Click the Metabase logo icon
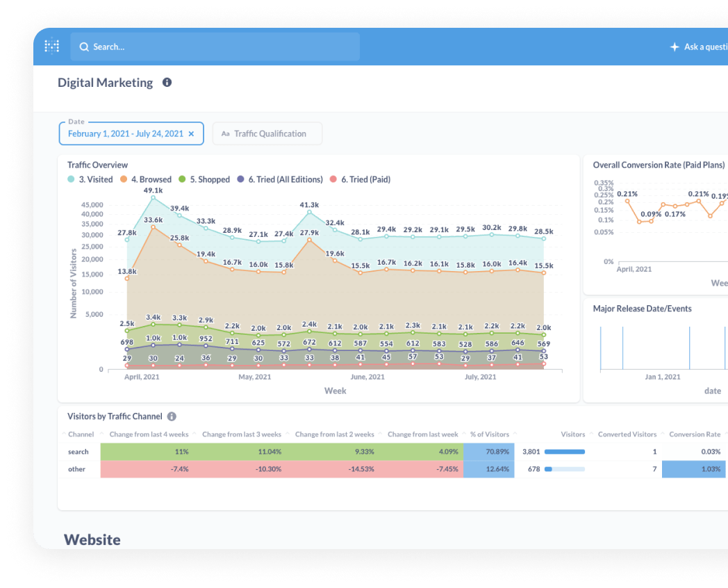 [x=52, y=46]
